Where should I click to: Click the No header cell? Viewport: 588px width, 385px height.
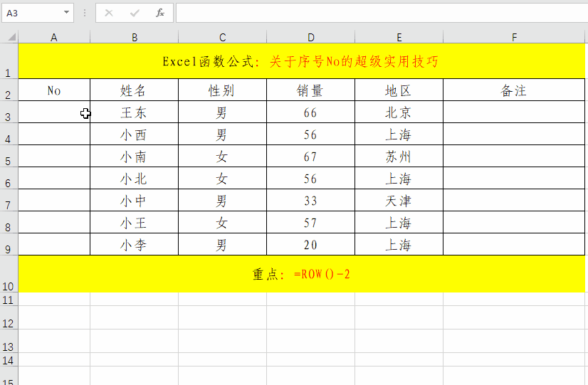tap(54, 90)
